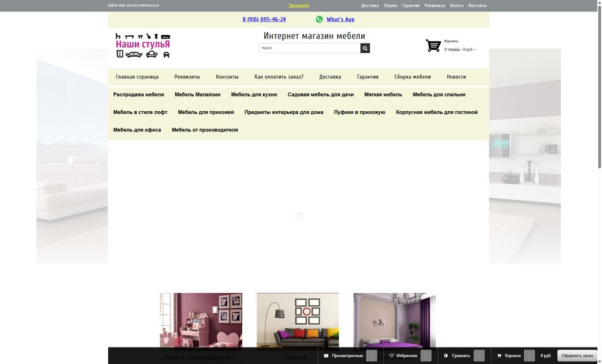Open Контакты in the main menu
This screenshot has height=364, width=602.
click(227, 76)
